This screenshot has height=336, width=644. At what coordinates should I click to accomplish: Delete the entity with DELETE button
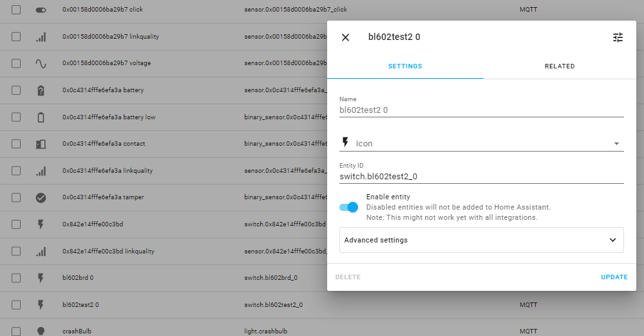(348, 277)
